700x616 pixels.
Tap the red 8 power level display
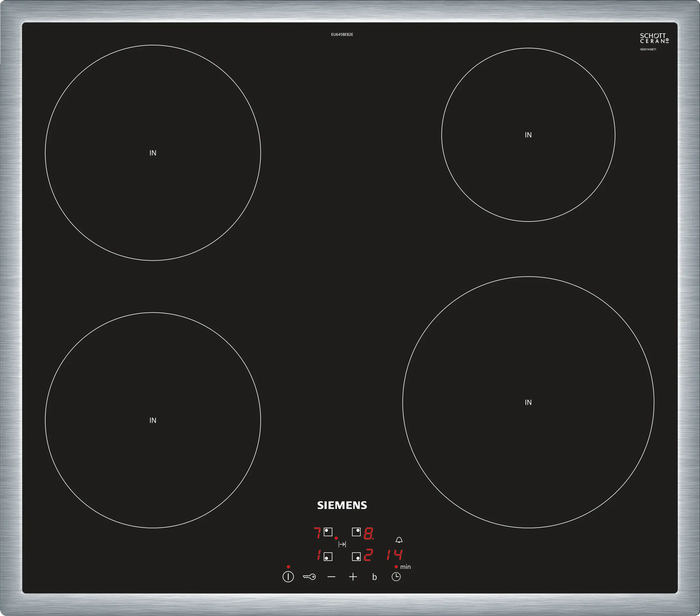368,533
